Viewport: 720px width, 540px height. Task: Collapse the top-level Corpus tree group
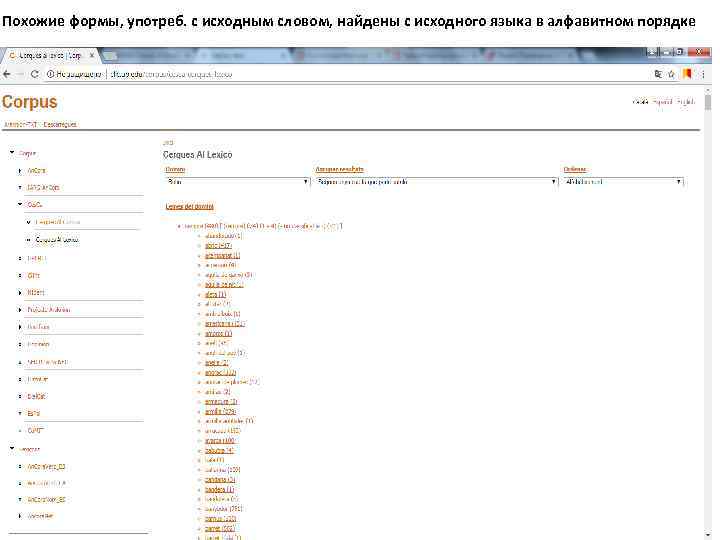(12, 153)
